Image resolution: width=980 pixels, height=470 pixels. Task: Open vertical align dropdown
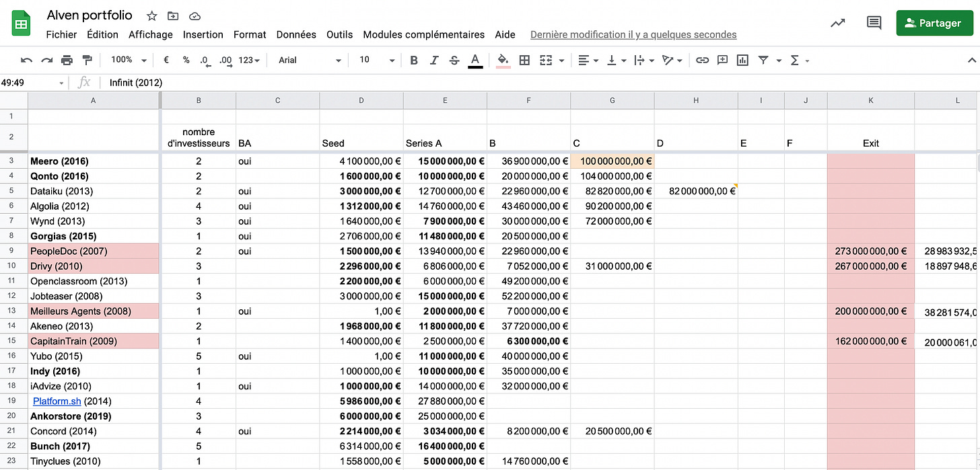617,60
